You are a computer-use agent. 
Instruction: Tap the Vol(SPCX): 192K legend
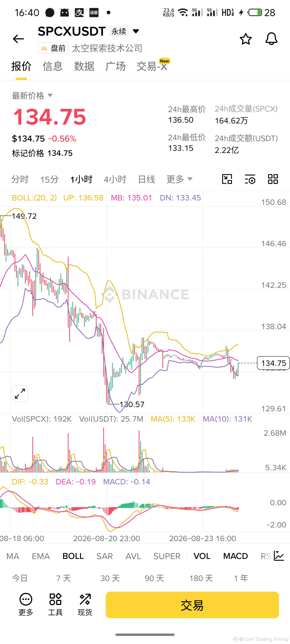(x=42, y=419)
